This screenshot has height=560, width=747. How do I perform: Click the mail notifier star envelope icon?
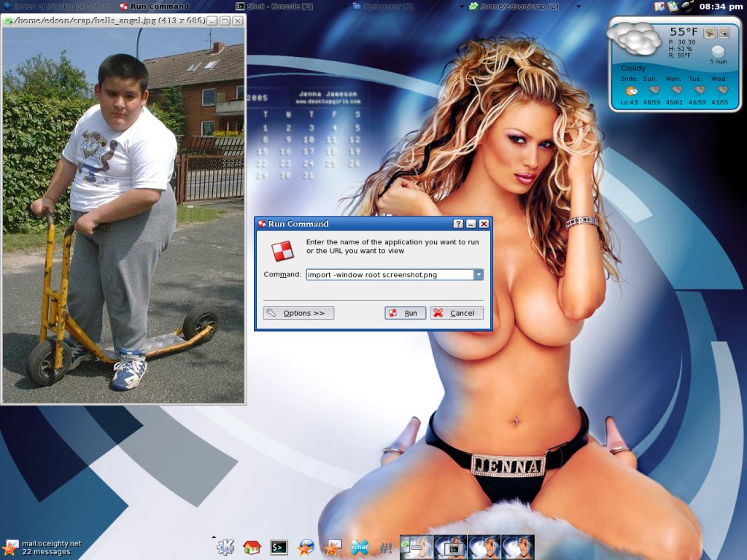[x=10, y=547]
